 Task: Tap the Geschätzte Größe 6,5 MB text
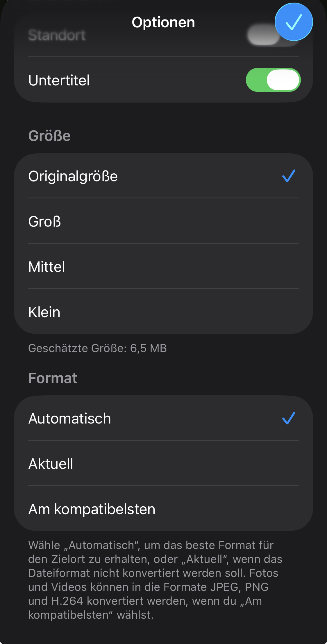(97, 348)
